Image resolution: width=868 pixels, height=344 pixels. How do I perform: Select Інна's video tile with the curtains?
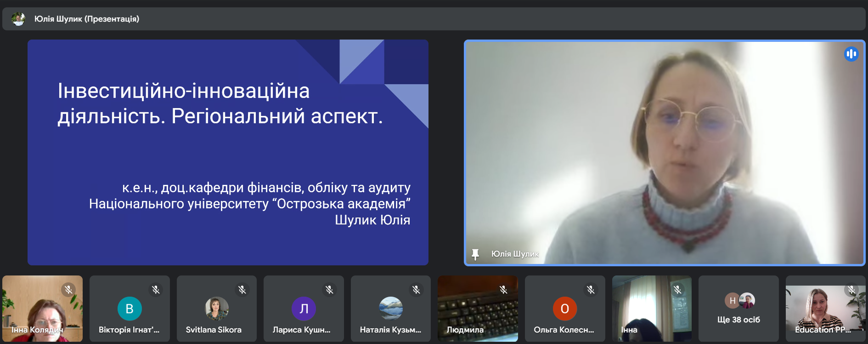(651, 309)
